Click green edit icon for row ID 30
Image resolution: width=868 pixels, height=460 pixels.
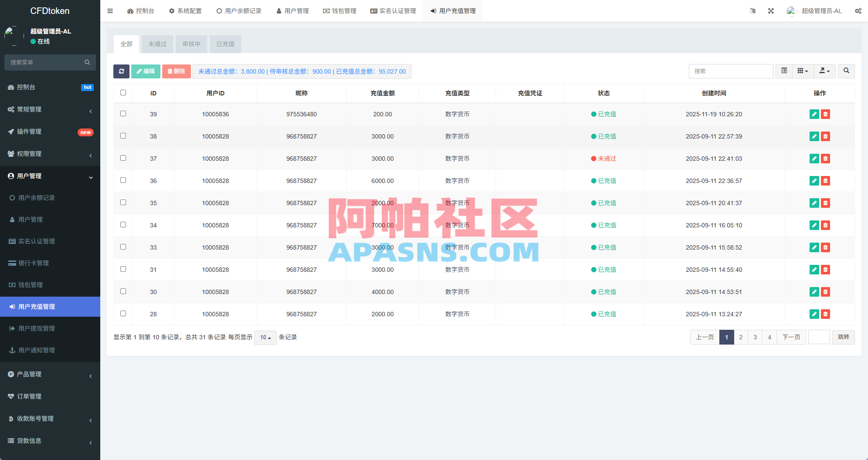(814, 292)
